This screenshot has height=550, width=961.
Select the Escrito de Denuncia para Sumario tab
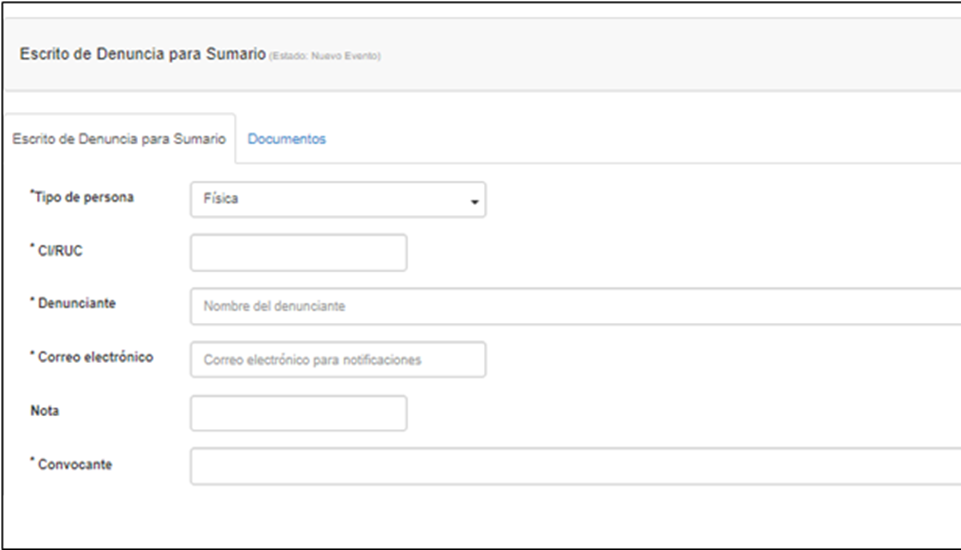pyautogui.click(x=119, y=139)
